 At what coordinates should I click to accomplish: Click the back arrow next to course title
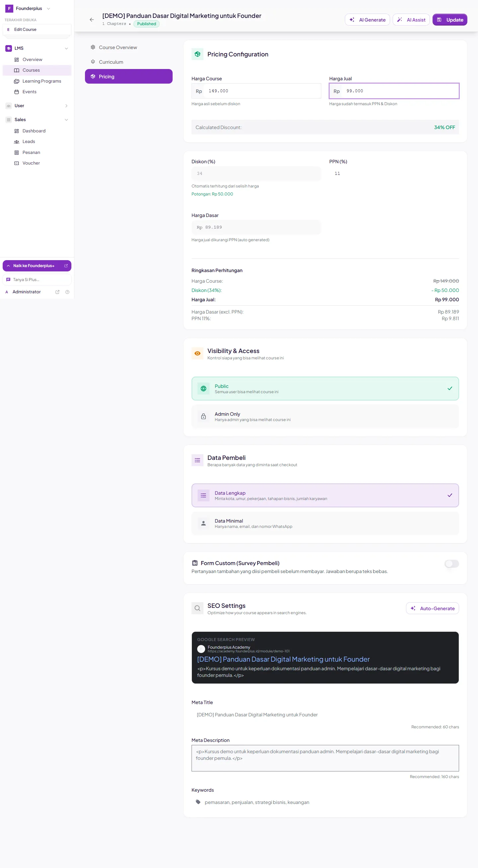click(x=92, y=20)
